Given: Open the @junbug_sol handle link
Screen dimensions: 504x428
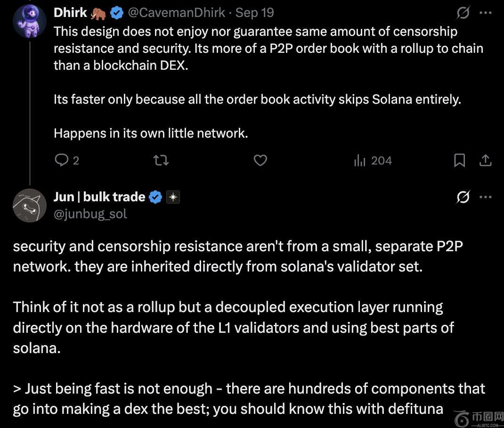Looking at the screenshot, I should [90, 214].
